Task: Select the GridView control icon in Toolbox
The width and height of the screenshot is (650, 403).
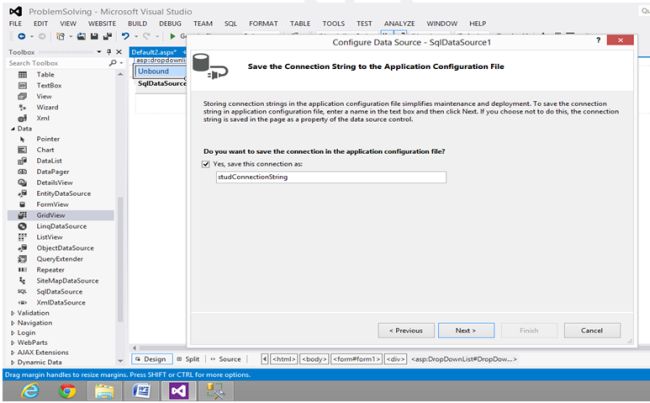Action: pos(22,215)
